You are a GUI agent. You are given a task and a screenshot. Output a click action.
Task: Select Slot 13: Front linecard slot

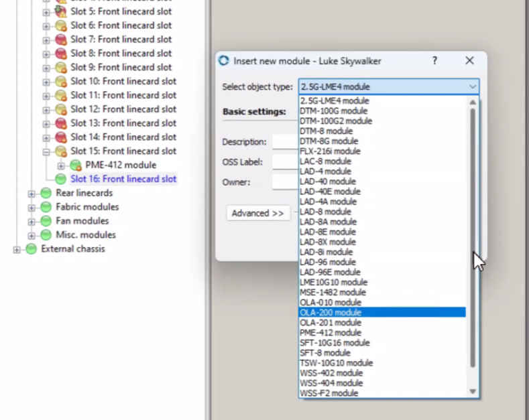[x=123, y=123]
